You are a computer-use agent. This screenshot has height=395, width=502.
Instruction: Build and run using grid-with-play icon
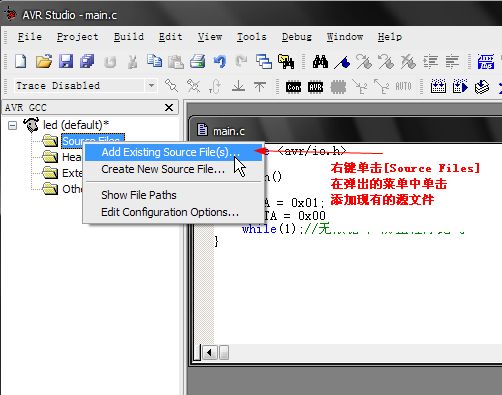(460, 87)
